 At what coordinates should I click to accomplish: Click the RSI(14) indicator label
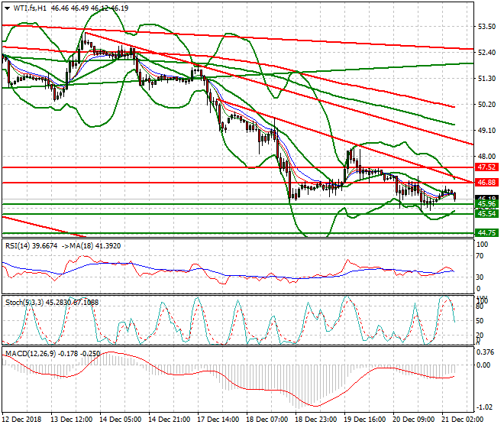point(18,246)
